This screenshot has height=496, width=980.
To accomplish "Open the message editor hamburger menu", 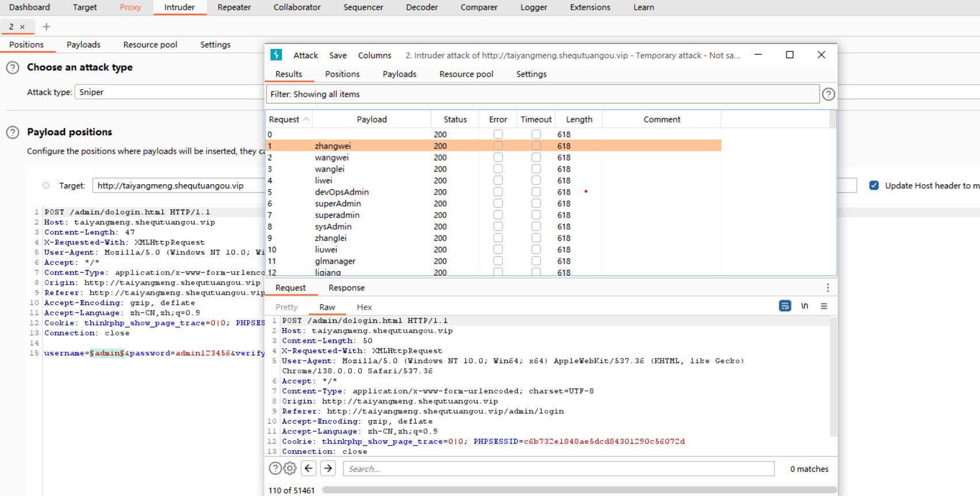I will point(824,306).
